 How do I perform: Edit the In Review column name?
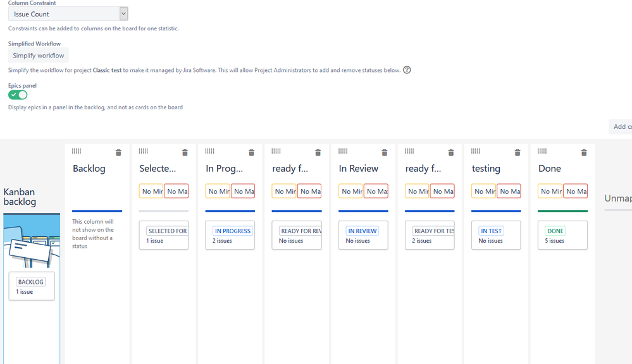pyautogui.click(x=358, y=168)
